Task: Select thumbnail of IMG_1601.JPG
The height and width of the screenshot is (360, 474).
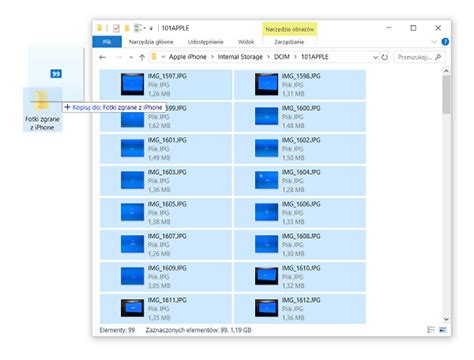Action: pos(132,148)
